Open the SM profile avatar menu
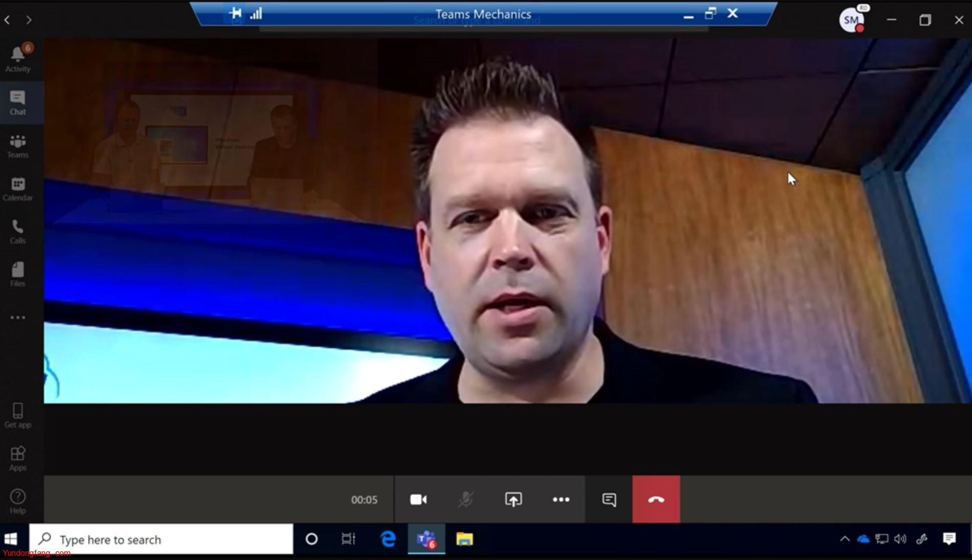 pyautogui.click(x=851, y=20)
